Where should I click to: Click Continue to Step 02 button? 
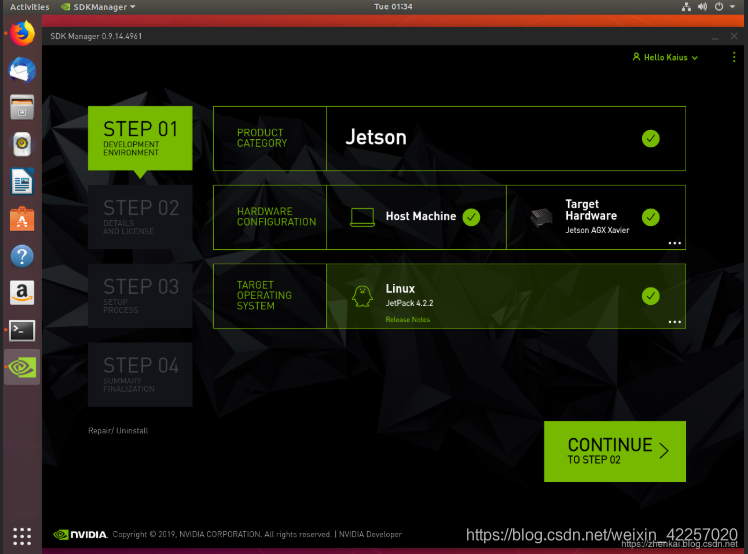coord(615,451)
